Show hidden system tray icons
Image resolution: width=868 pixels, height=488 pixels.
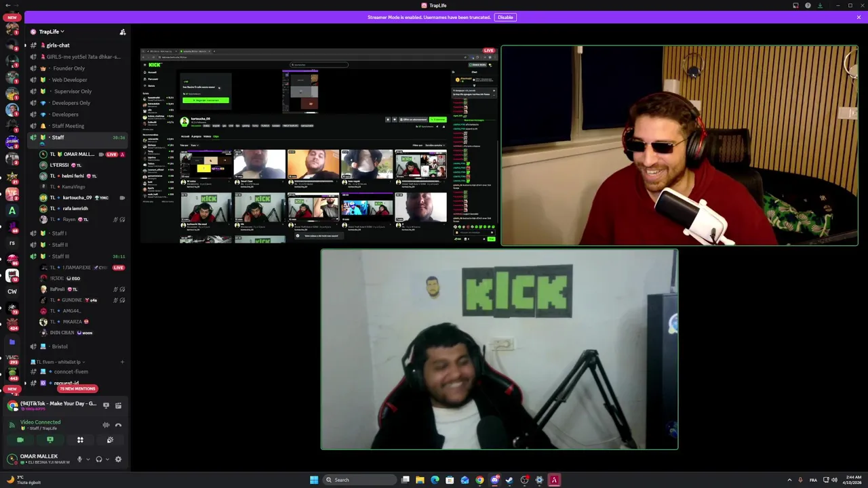tap(789, 480)
